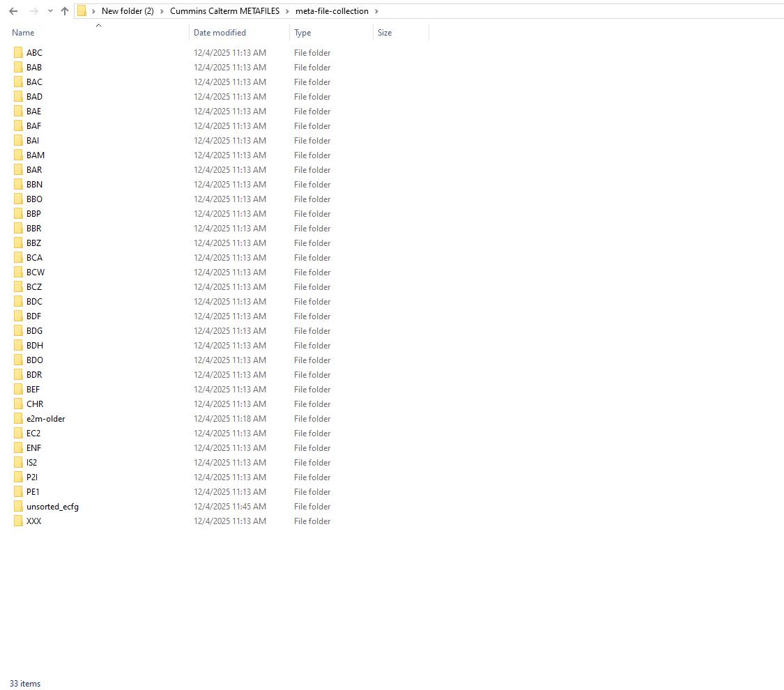Click the 'BDO' folder name
The height and width of the screenshot is (690, 784).
(x=35, y=360)
